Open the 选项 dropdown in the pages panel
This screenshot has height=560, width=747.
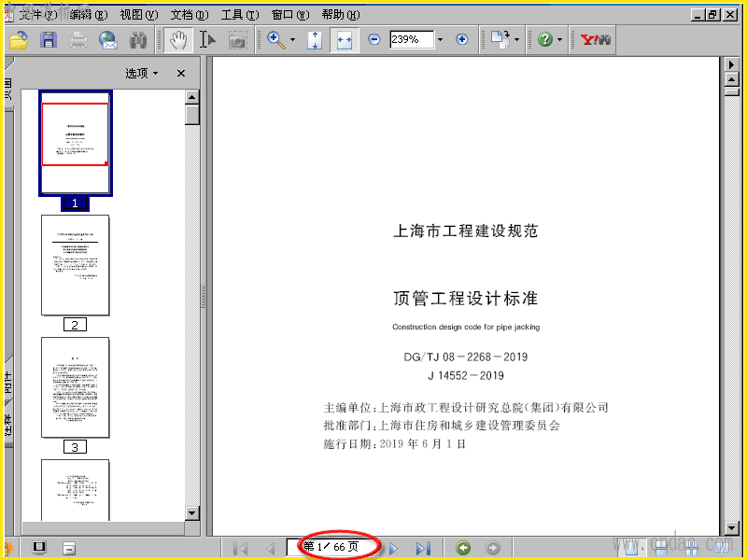(x=142, y=74)
